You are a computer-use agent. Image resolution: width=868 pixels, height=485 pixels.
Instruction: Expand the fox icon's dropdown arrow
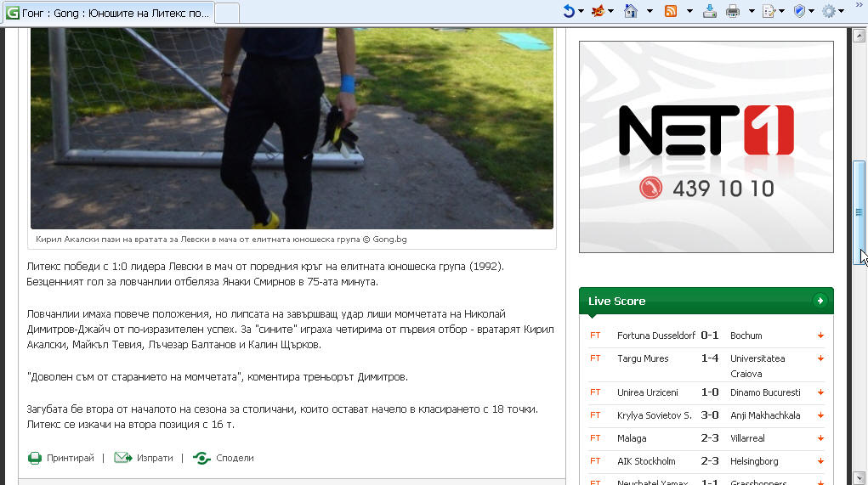[x=610, y=11]
